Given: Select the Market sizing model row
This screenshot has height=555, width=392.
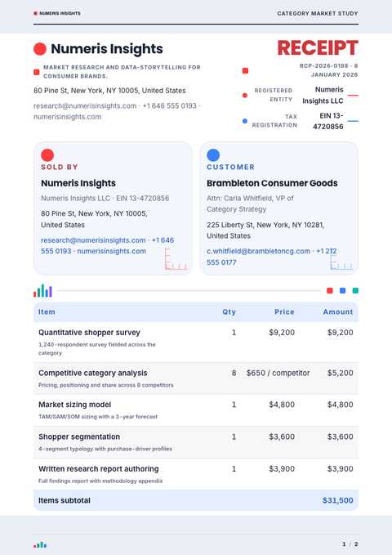Looking at the screenshot, I should (x=196, y=410).
